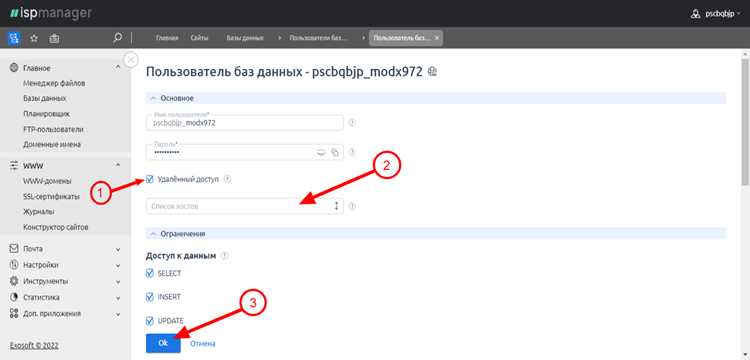Click the briefcase icon in toolbar

(55, 38)
